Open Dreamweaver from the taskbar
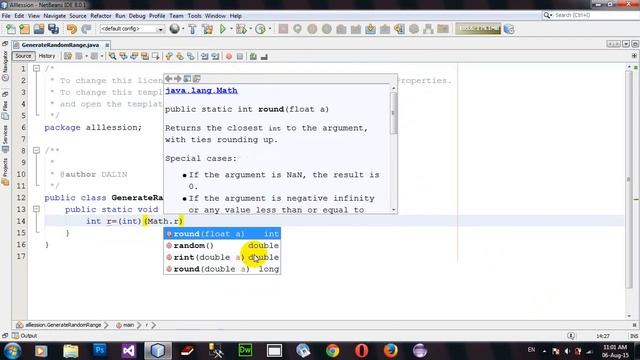The width and height of the screenshot is (640, 360). point(245,350)
